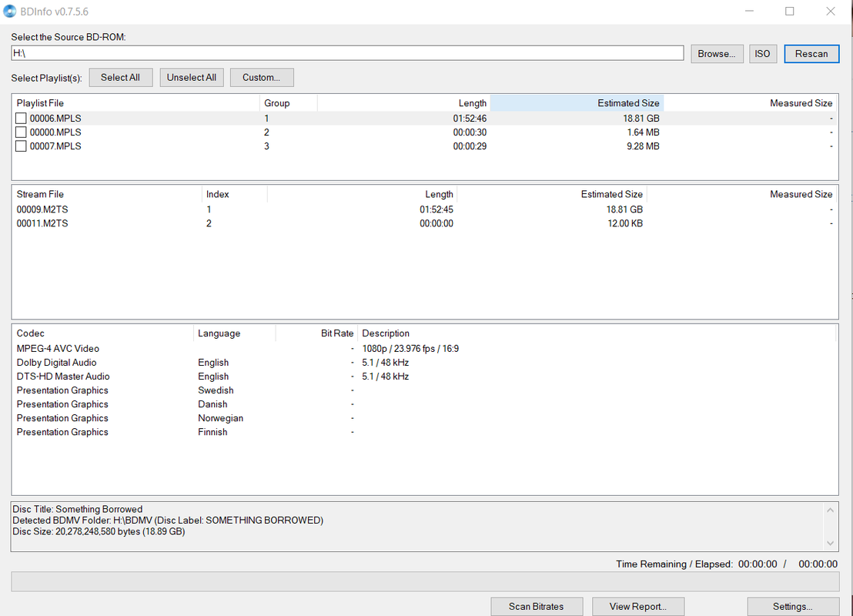This screenshot has height=616, width=853.
Task: Click the 18.81 GB playlist estimated size
Action: click(641, 118)
